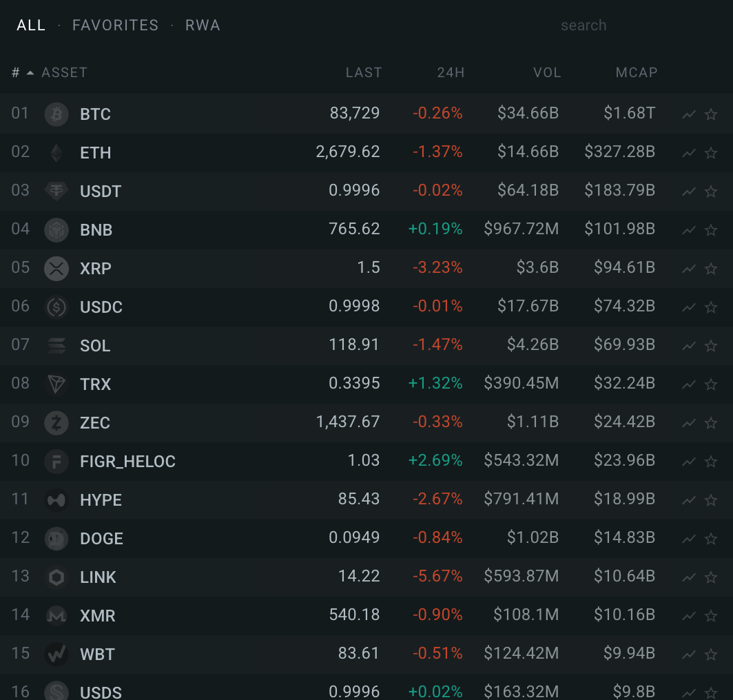The width and height of the screenshot is (733, 700).
Task: Sort by VOL column header
Action: [x=547, y=72]
